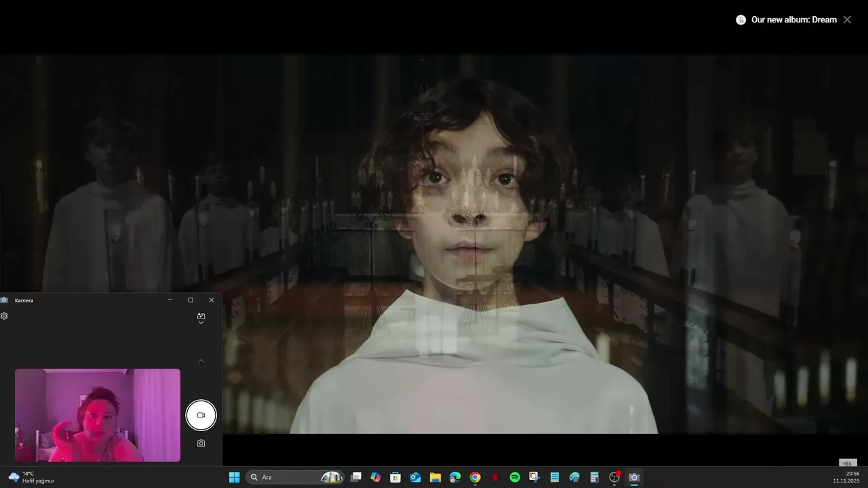Launch Copilot from the taskbar
This screenshot has height=488, width=868.
376,477
